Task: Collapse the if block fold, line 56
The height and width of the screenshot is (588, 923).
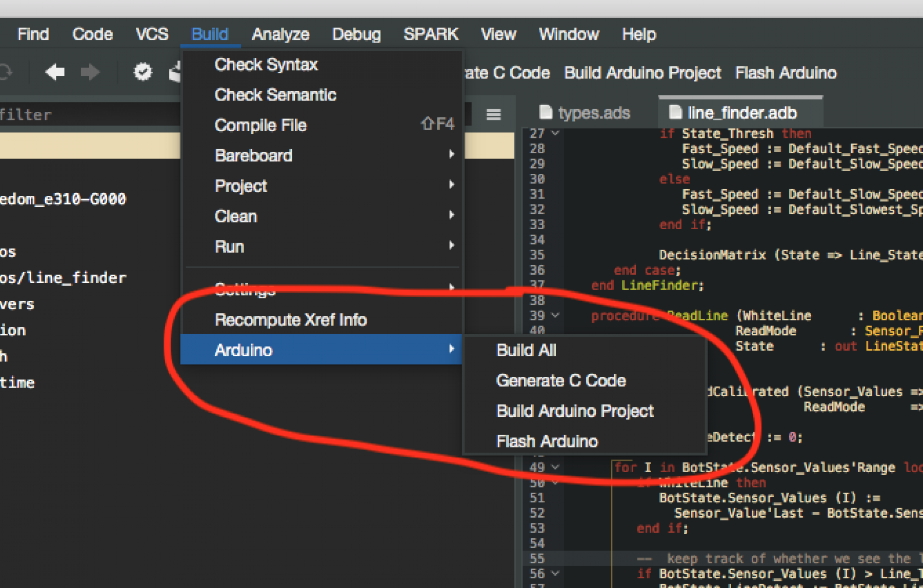Action: pyautogui.click(x=555, y=573)
